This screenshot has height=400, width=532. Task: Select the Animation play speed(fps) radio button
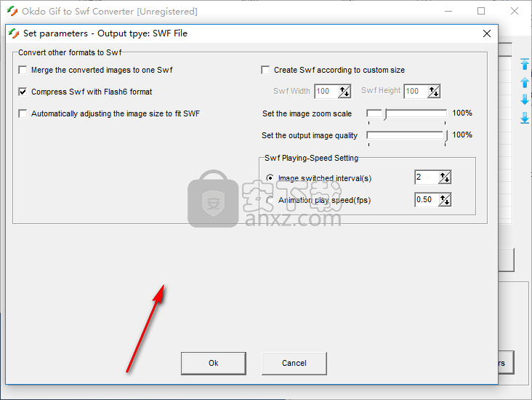tap(270, 200)
